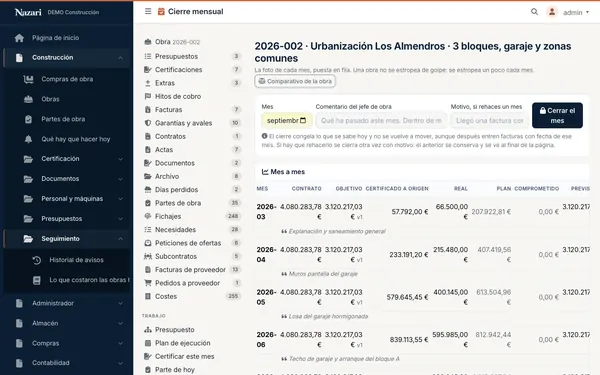The height and width of the screenshot is (375, 600).
Task: Open Actas in the obra menu
Action: click(164, 150)
